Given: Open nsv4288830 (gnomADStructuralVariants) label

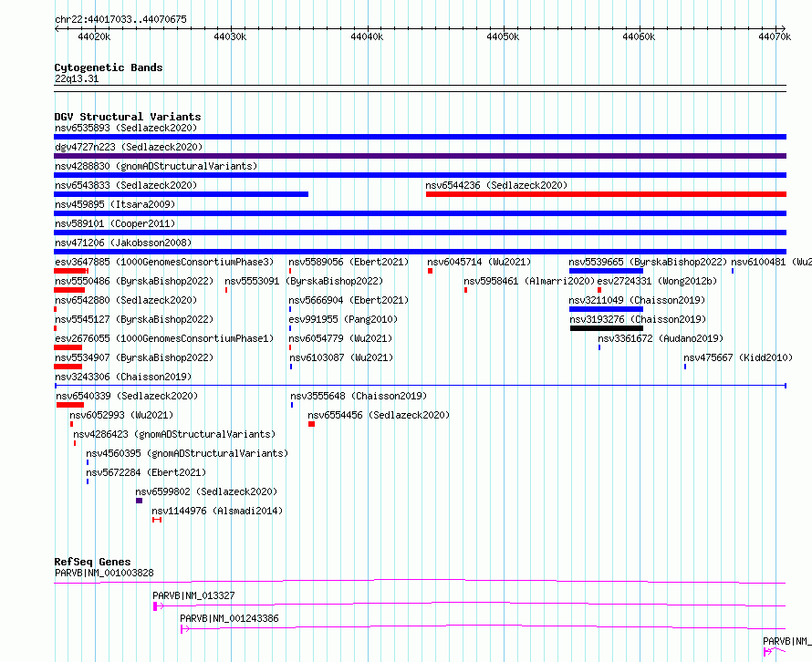Looking at the screenshot, I should pyautogui.click(x=156, y=166).
